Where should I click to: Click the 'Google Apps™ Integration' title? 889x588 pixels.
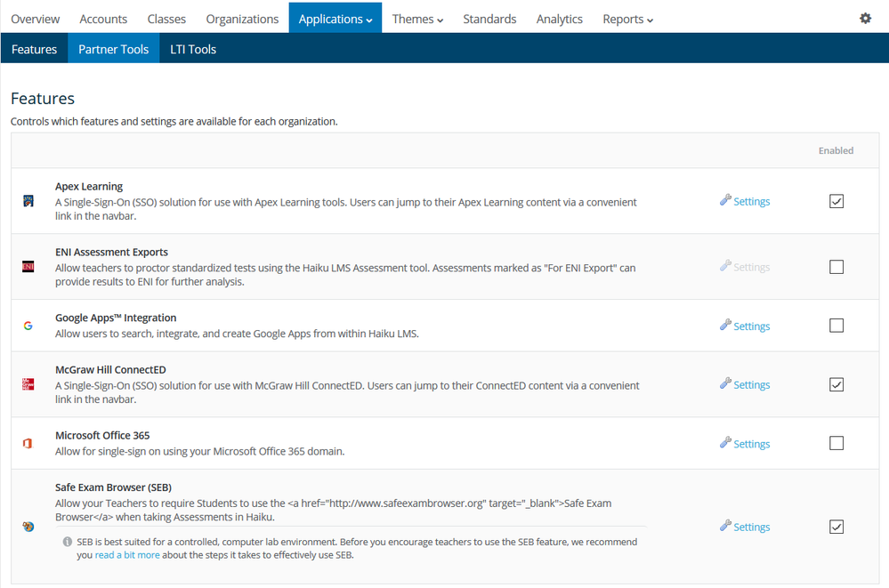(116, 318)
